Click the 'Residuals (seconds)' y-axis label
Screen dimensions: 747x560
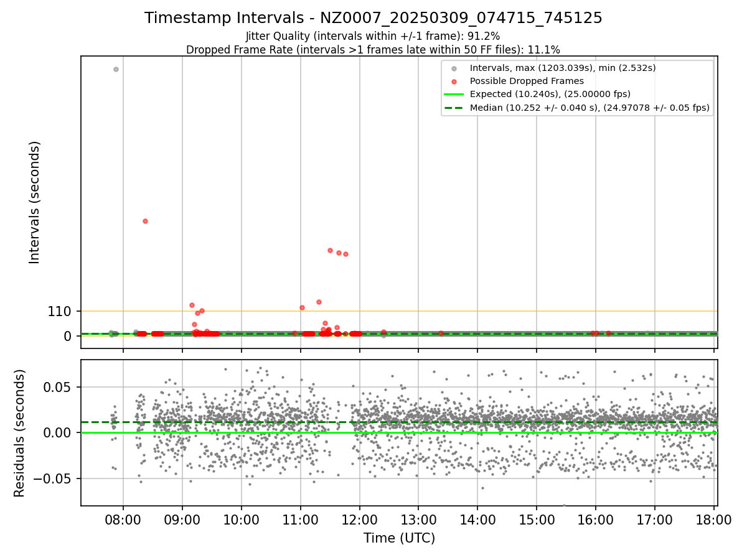(20, 433)
